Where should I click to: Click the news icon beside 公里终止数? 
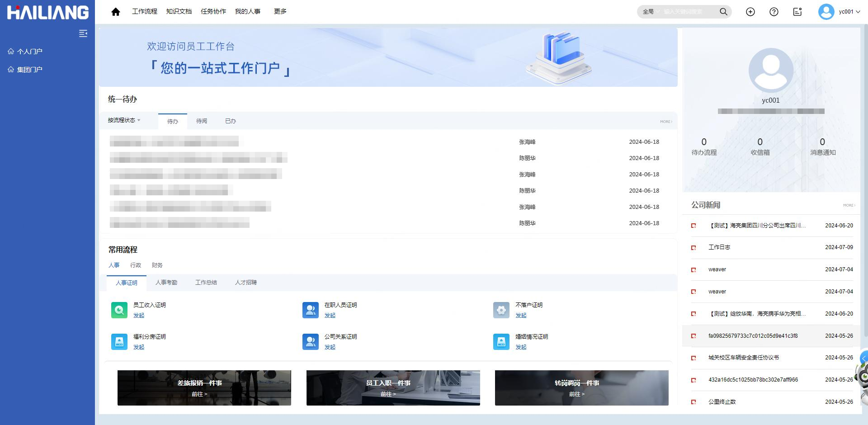point(693,402)
